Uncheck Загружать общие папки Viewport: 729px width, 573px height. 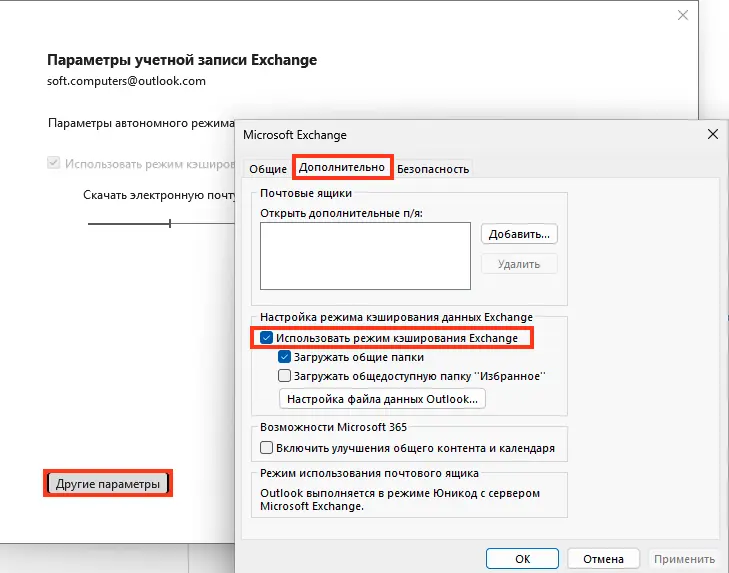(284, 357)
